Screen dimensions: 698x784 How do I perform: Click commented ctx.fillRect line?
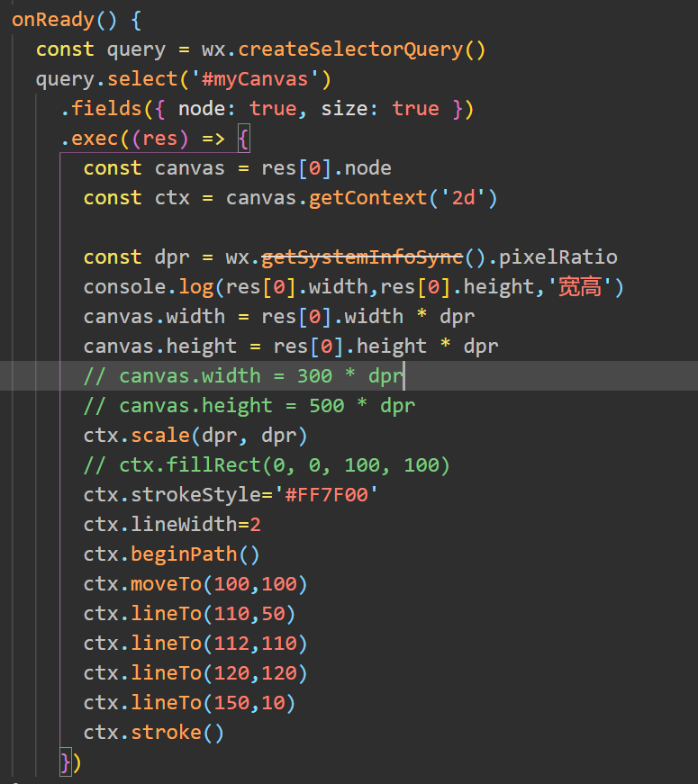click(x=267, y=465)
